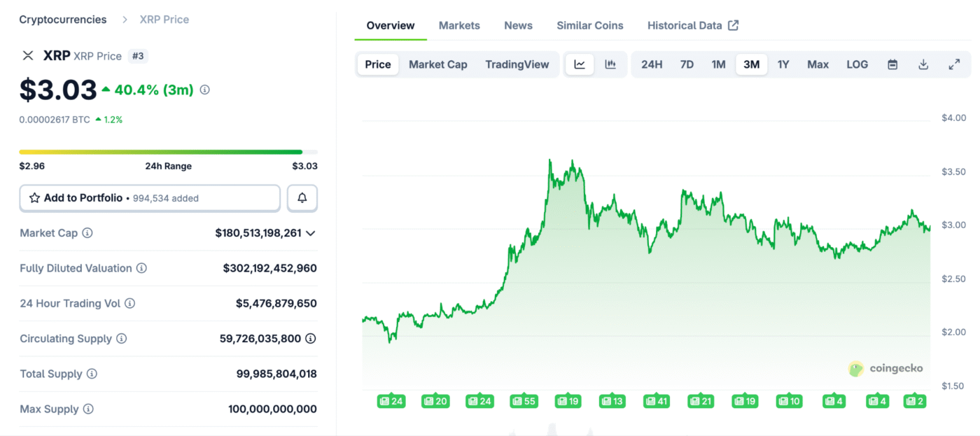Set chart range to Max
This screenshot has height=436, width=980.
[x=818, y=64]
